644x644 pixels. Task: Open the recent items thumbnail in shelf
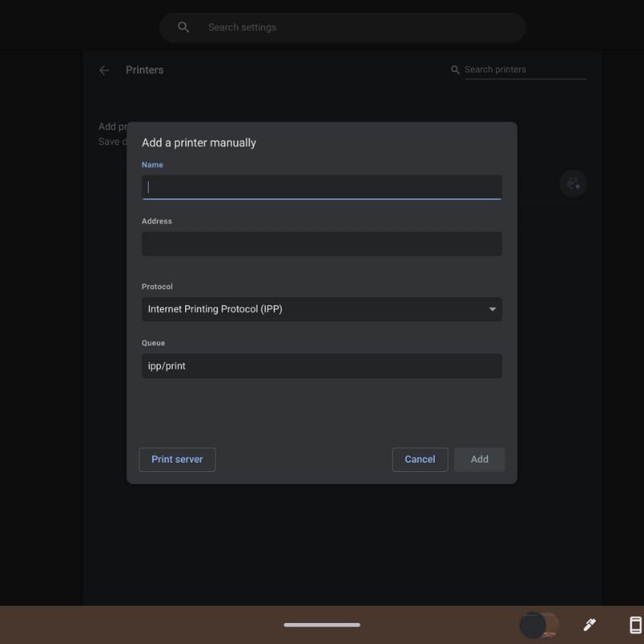coord(539,625)
